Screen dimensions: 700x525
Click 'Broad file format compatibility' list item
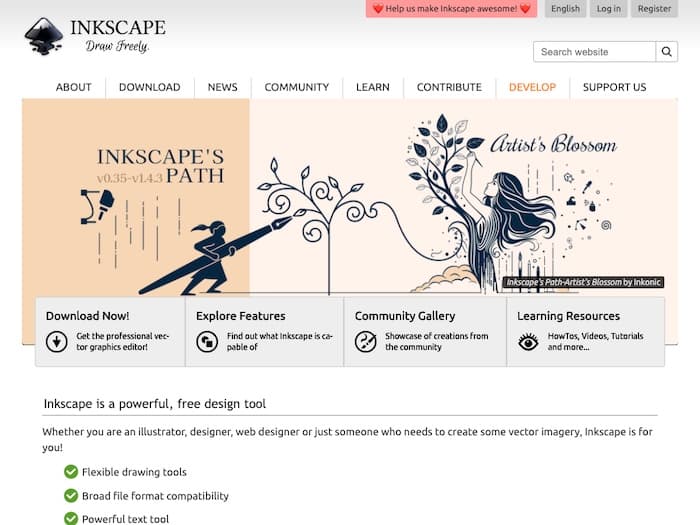point(155,496)
